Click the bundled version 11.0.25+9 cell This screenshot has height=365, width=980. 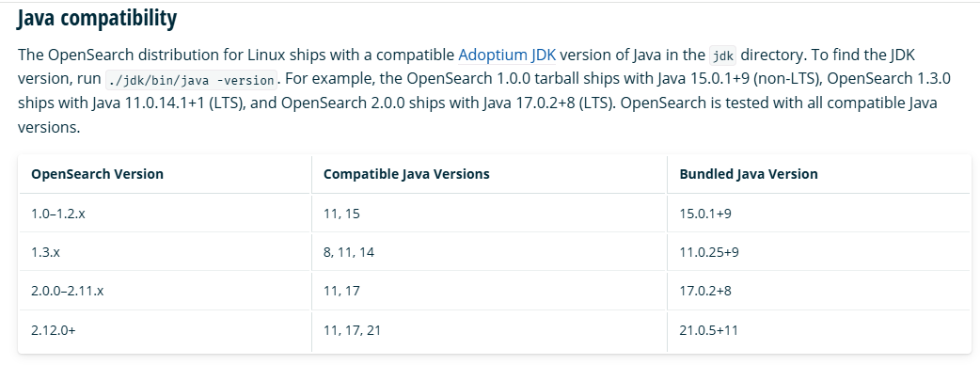pyautogui.click(x=819, y=252)
